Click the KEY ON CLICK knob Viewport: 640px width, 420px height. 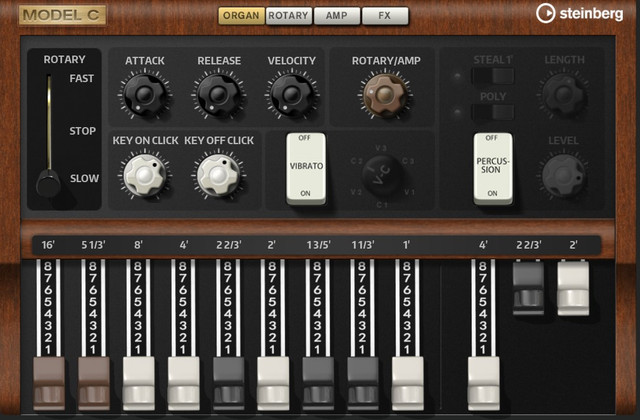pos(144,176)
